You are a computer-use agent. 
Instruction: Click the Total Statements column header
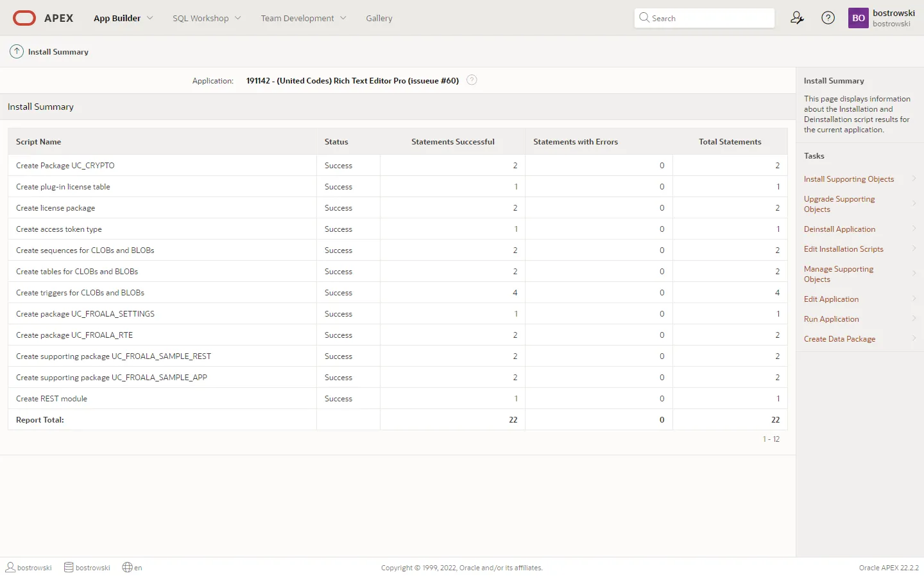[x=730, y=142]
